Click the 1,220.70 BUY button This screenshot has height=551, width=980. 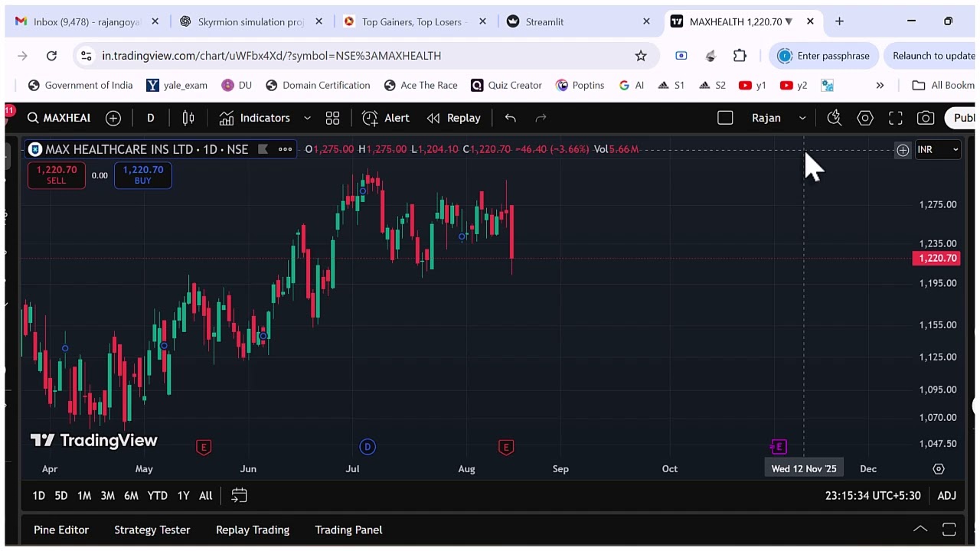(142, 175)
